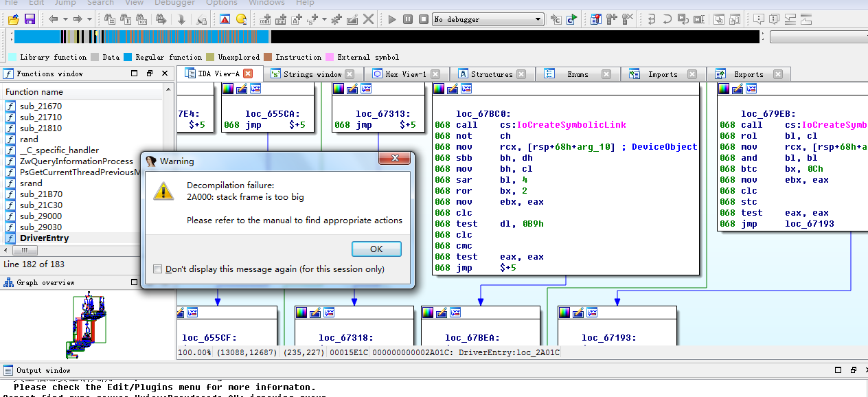Close the IDA View-A tab

point(248,73)
